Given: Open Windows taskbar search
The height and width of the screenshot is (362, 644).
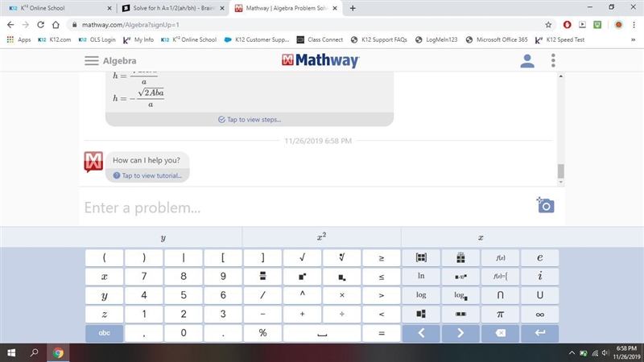Looking at the screenshot, I should [x=34, y=352].
